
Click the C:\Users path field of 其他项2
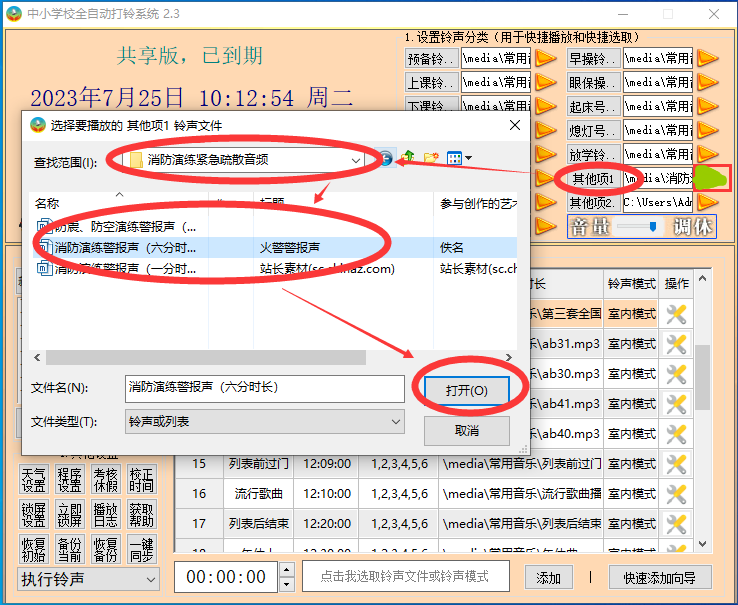[658, 203]
